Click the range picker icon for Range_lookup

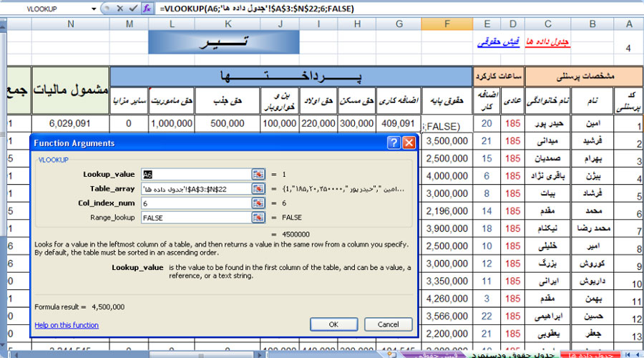tap(258, 218)
